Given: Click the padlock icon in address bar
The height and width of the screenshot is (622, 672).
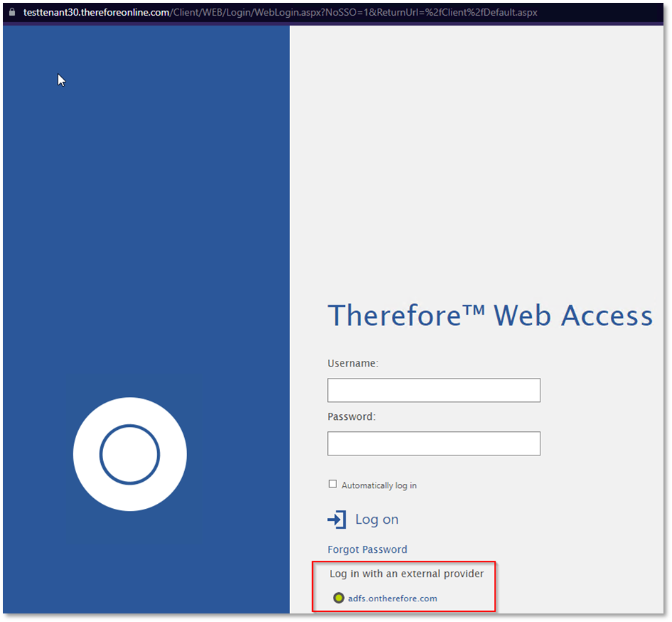Looking at the screenshot, I should pos(12,12).
